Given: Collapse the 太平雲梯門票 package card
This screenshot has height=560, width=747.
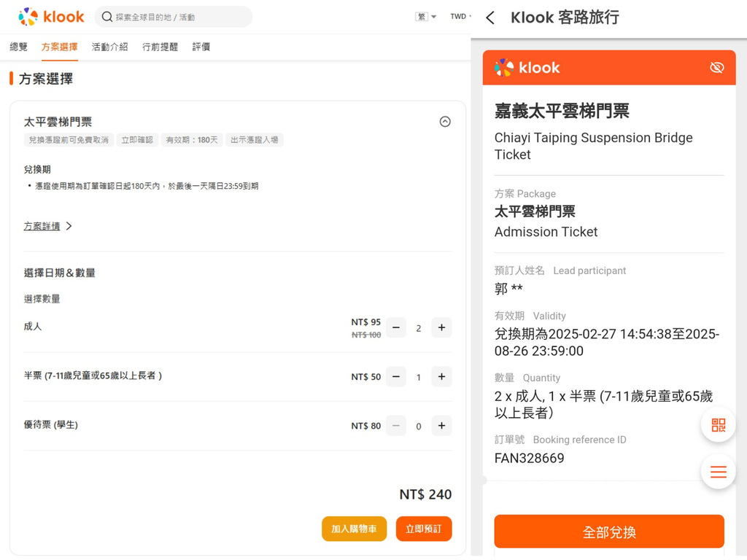Looking at the screenshot, I should tap(445, 122).
